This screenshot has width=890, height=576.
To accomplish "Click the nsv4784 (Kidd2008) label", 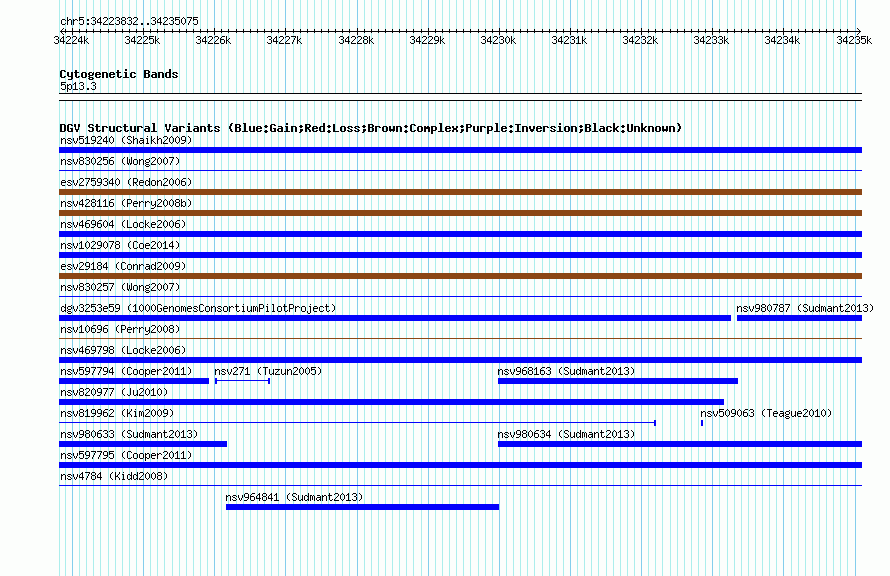I will (x=114, y=476).
